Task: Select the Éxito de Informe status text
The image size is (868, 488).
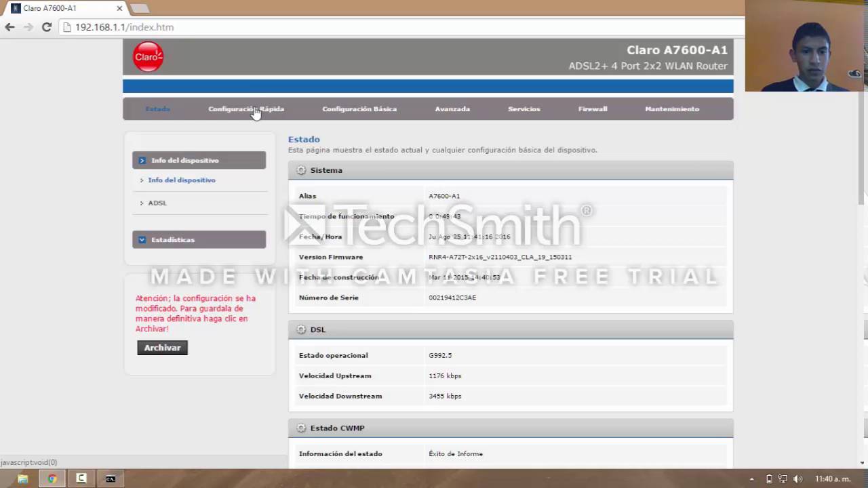Action: tap(456, 454)
